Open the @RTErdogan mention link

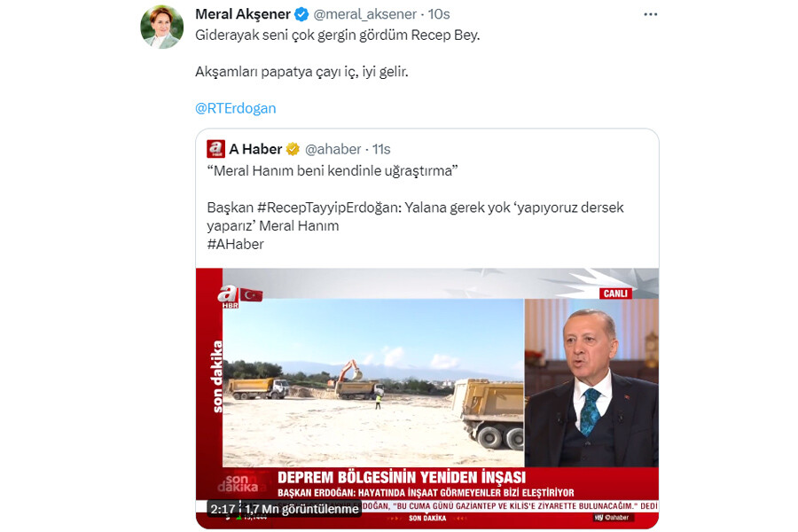236,108
